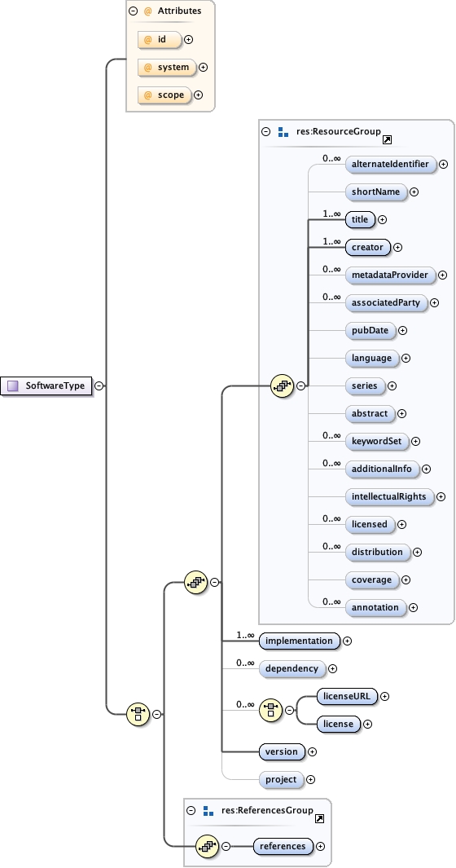Click the res:ResourceGroup group icon
This screenshot has width=456, height=868.
(x=283, y=132)
